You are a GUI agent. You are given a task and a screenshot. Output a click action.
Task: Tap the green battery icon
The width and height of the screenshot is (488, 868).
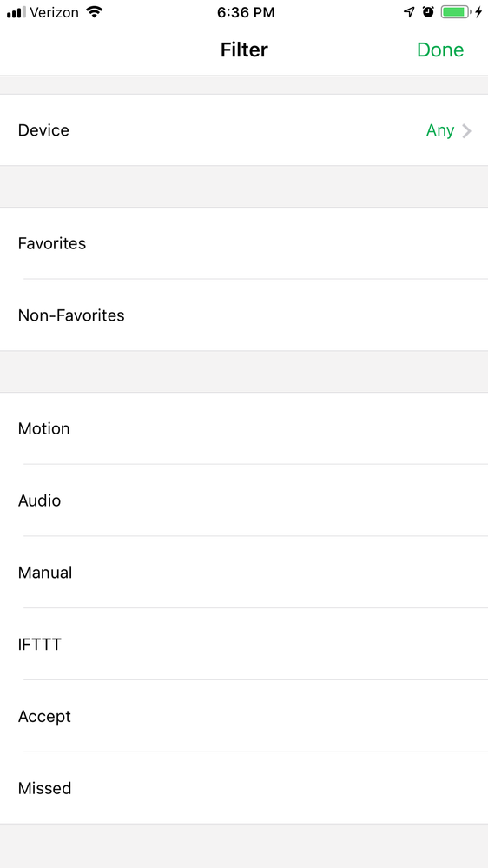coord(456,12)
